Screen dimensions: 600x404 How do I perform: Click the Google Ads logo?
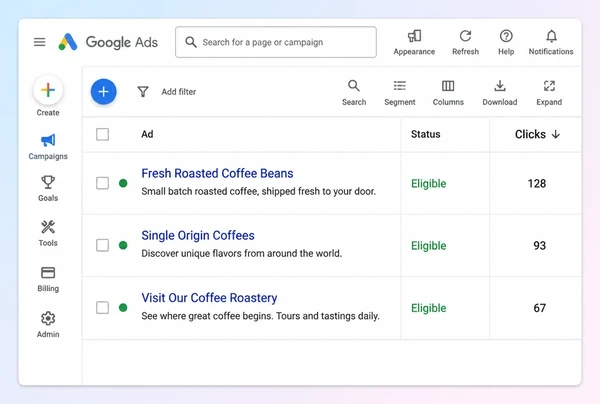click(x=108, y=42)
